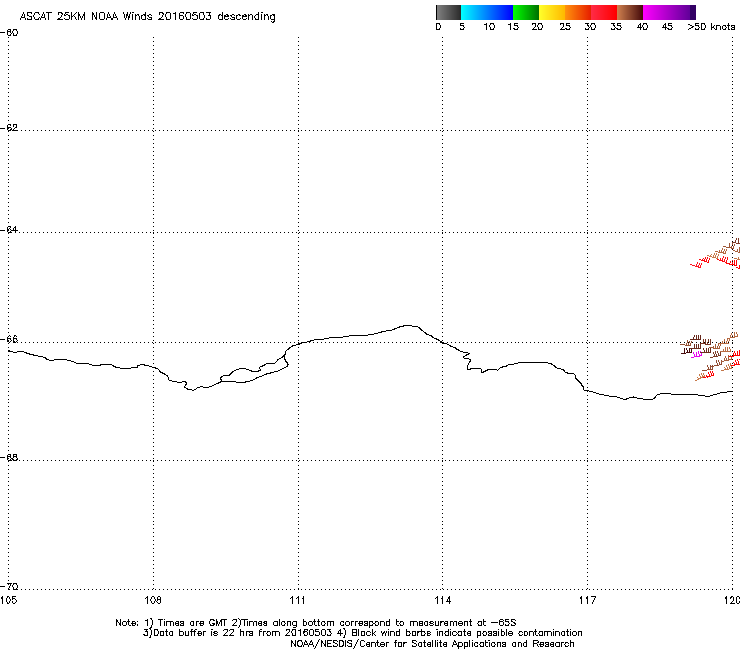Click the ASCAT 25KM NOAA Winds title
740x650 pixels.
click(147, 17)
